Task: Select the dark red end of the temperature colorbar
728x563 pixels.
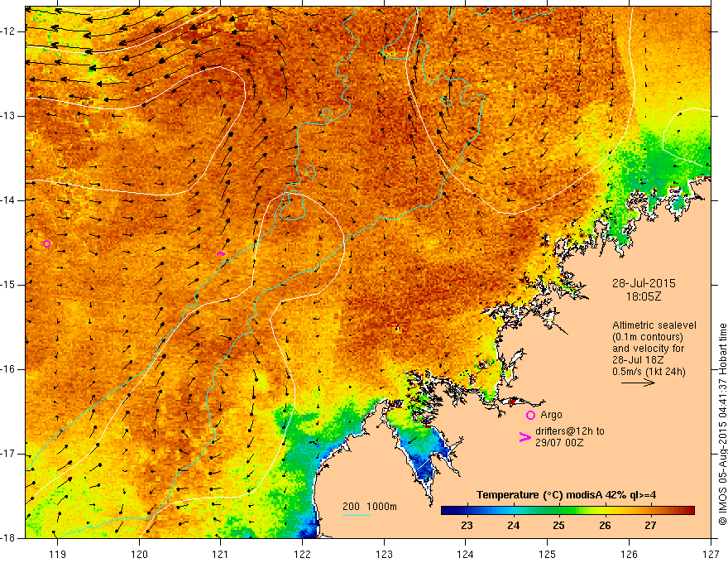Action: coord(687,511)
